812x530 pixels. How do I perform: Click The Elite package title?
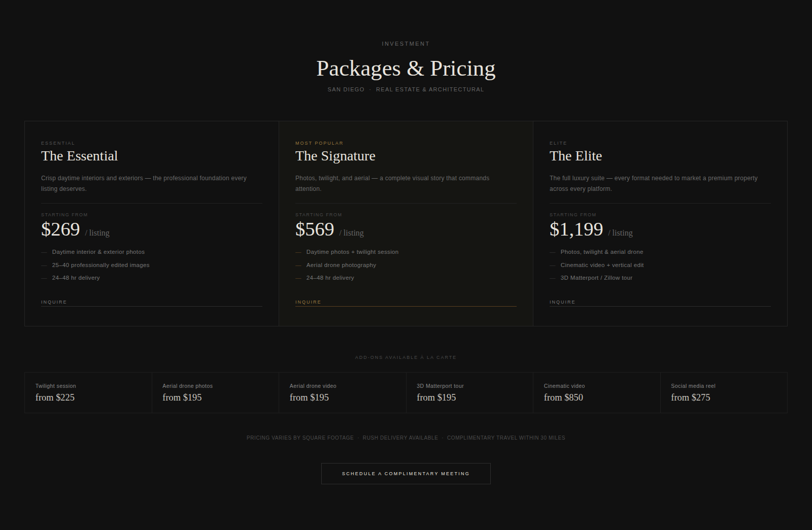click(x=576, y=156)
